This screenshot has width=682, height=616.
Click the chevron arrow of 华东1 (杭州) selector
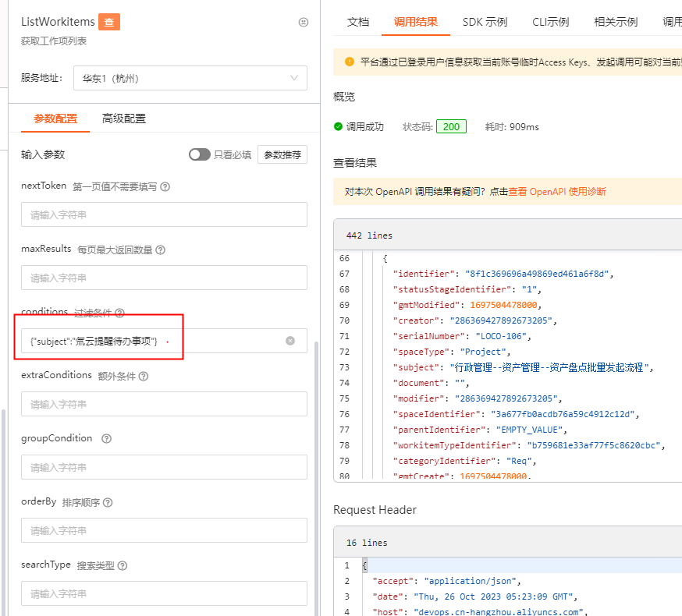click(x=294, y=78)
